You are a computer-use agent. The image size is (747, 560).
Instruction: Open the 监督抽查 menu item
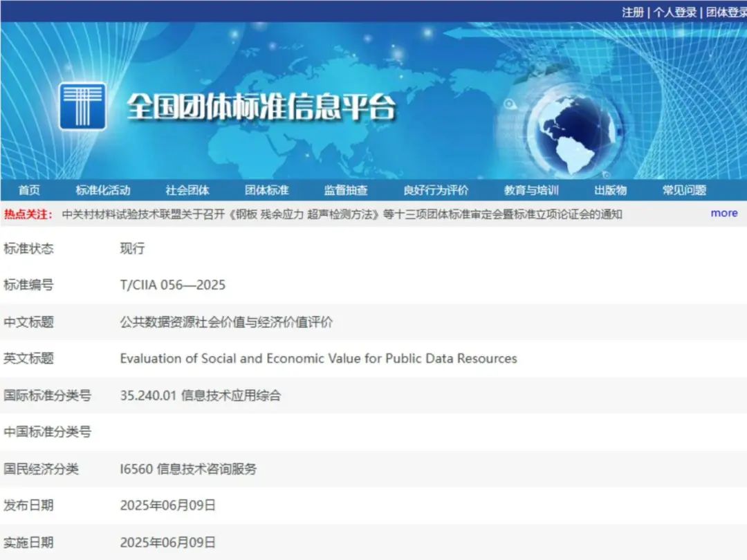pyautogui.click(x=346, y=190)
